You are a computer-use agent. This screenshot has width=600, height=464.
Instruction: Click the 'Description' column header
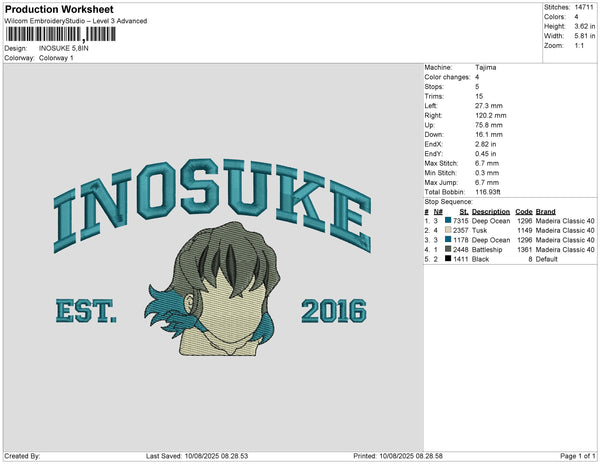[491, 212]
